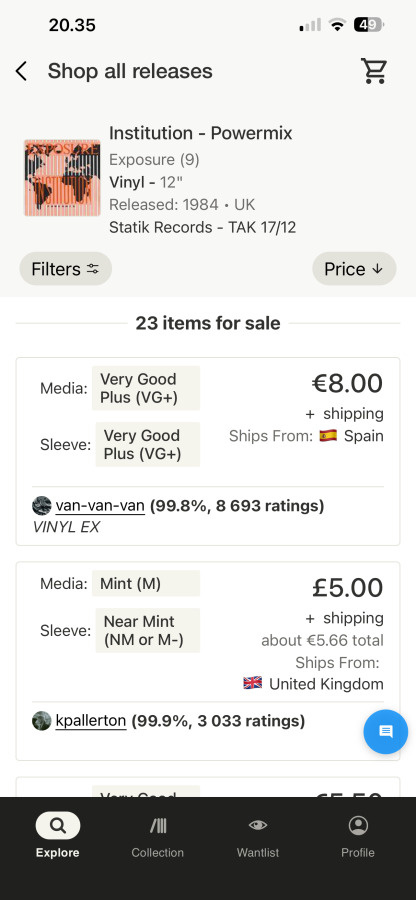Change sort order via Price button
This screenshot has width=416, height=900.
[x=354, y=269]
